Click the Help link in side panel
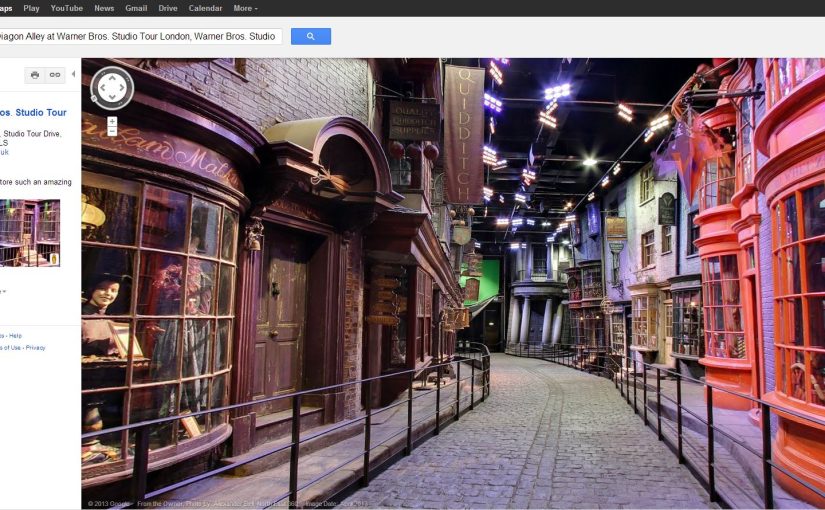The width and height of the screenshot is (825, 510). pyautogui.click(x=15, y=336)
